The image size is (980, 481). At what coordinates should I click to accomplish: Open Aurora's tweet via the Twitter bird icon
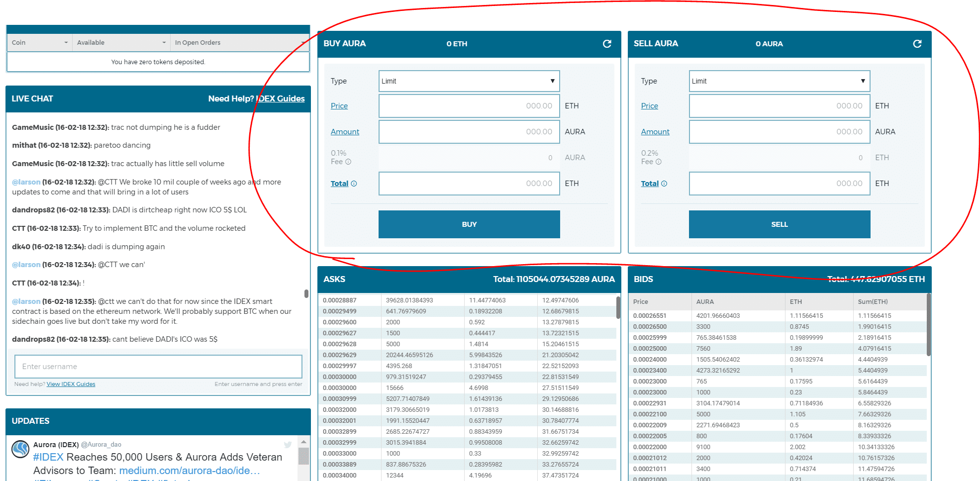click(x=288, y=445)
